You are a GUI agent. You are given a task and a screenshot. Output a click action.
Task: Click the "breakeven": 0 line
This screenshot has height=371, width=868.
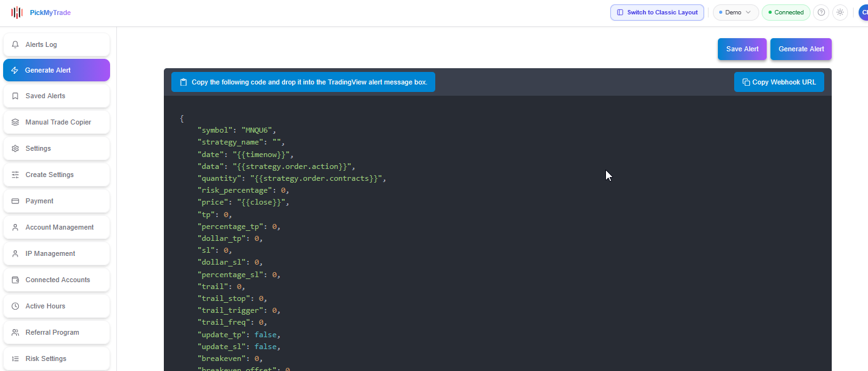(230, 358)
